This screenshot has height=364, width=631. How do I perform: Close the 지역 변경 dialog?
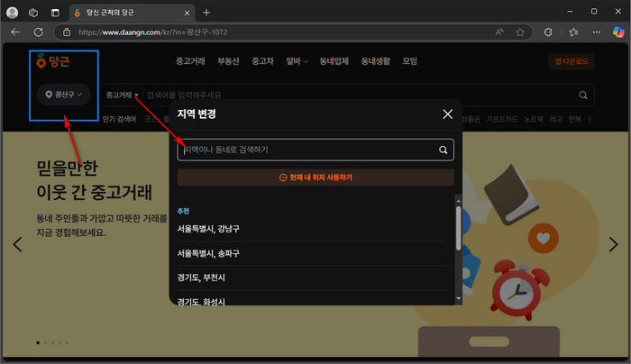447,114
